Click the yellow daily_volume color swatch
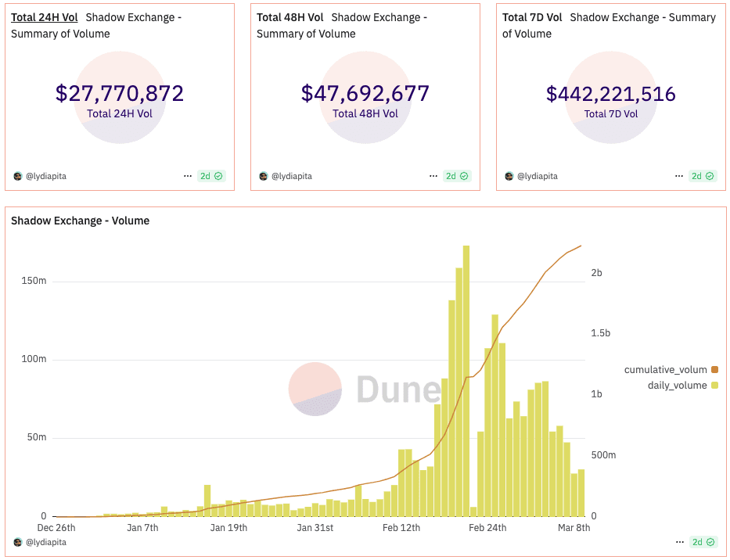Viewport: 730px width, 560px height. pos(714,385)
